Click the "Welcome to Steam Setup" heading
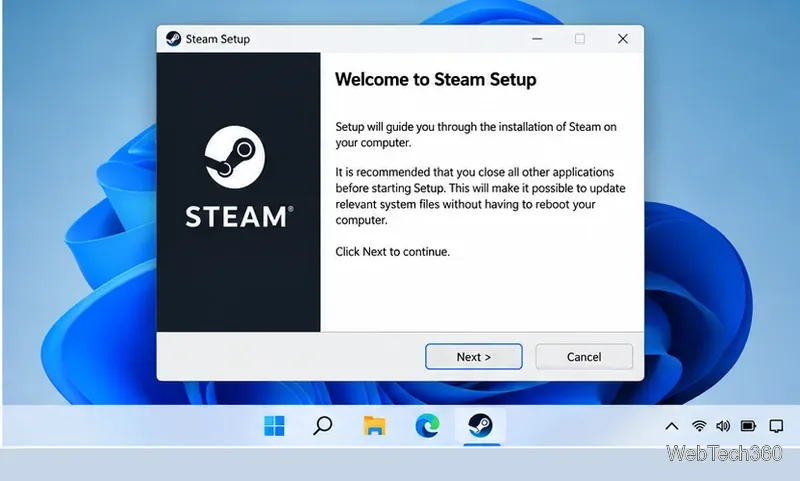 (436, 80)
